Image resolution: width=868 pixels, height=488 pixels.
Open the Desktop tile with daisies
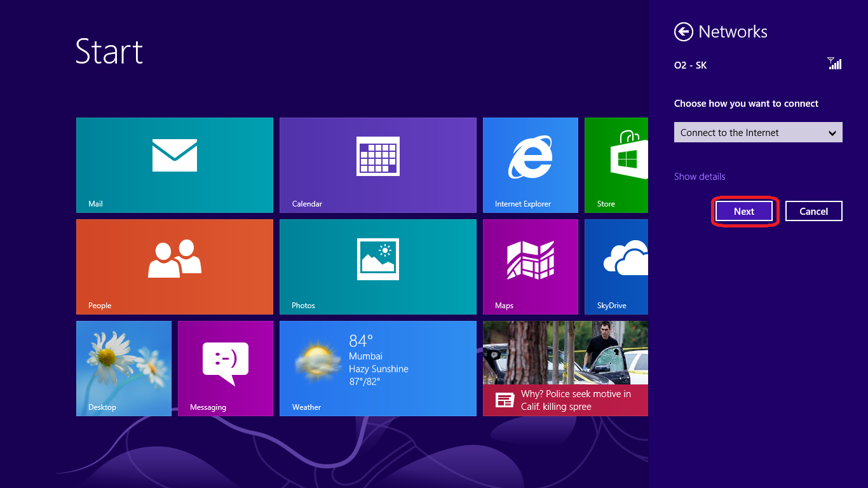(123, 368)
